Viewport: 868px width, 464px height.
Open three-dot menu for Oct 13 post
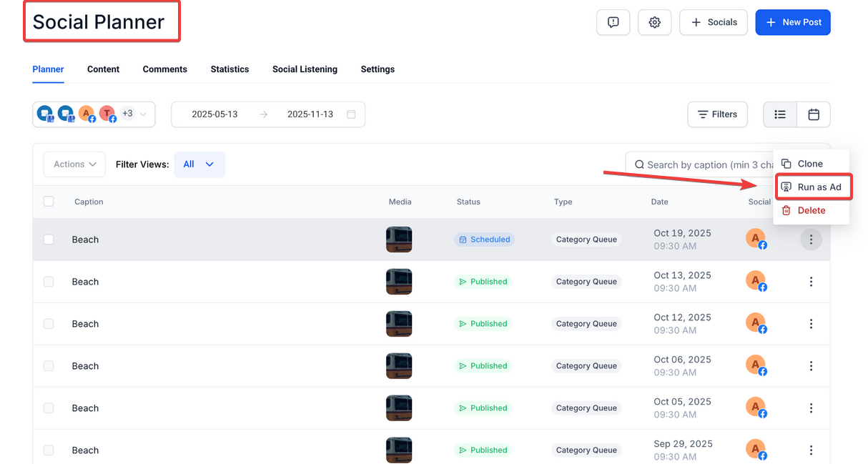coord(811,282)
